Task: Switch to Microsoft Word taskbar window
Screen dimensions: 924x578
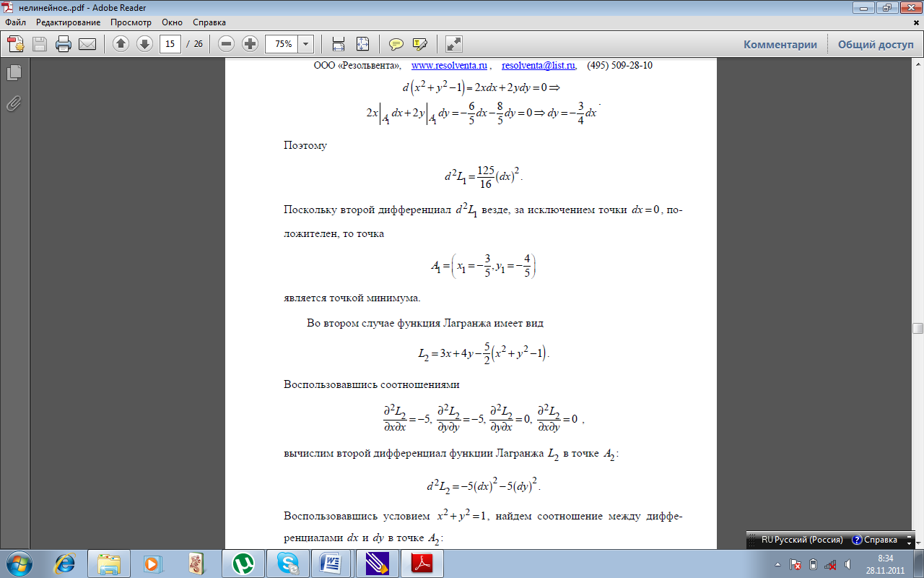Action: (x=332, y=562)
